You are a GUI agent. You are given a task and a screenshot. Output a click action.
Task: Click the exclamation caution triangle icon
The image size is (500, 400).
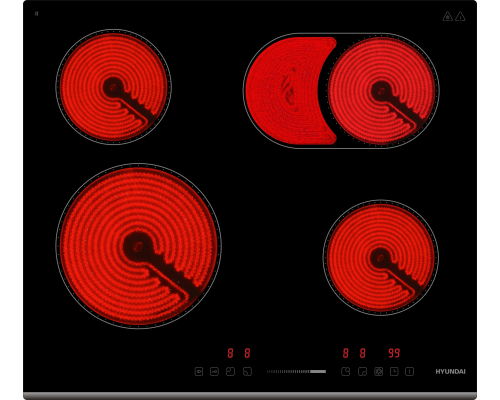click(460, 16)
